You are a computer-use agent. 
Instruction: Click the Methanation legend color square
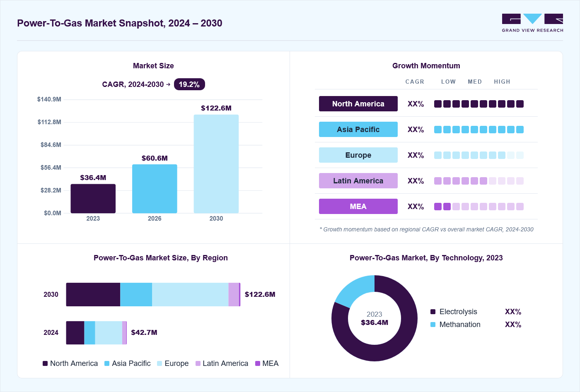(433, 325)
